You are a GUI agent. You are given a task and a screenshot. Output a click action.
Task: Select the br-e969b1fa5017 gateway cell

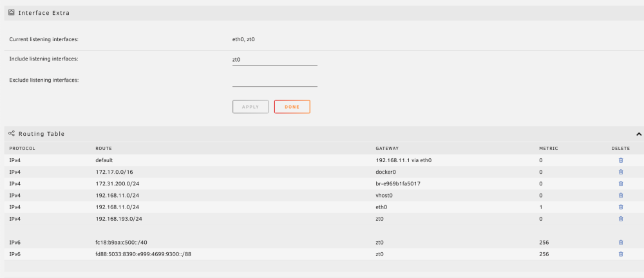tap(398, 183)
